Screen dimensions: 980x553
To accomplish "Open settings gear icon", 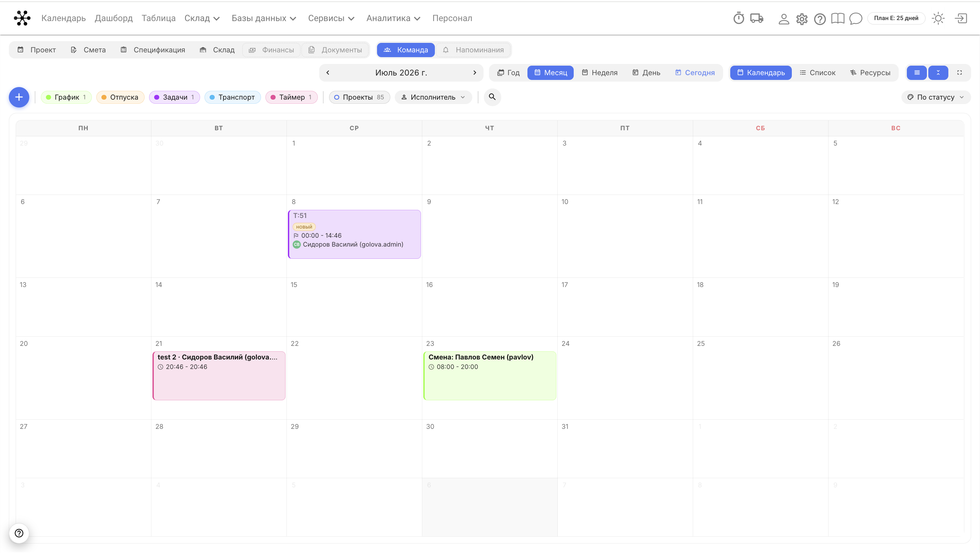I will click(x=802, y=19).
